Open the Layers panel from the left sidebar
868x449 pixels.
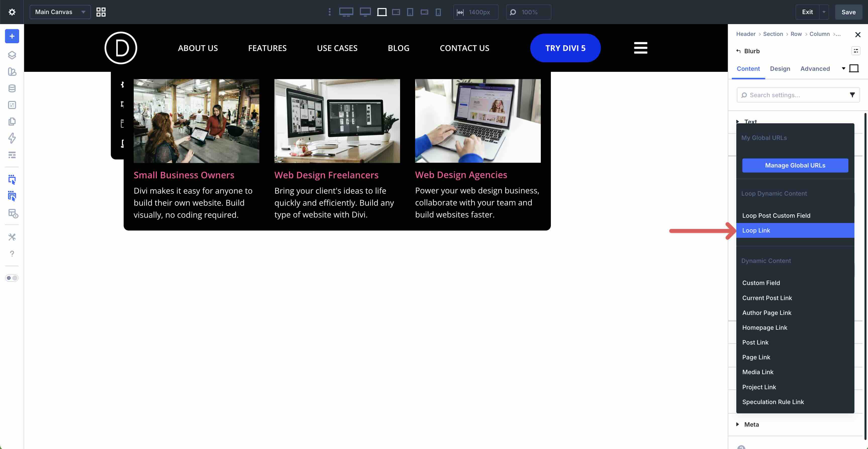12,55
